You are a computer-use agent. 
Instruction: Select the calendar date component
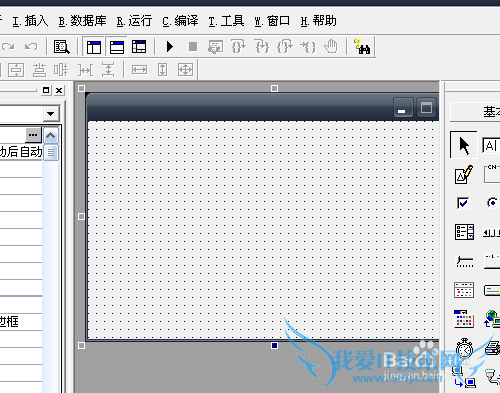click(x=464, y=290)
